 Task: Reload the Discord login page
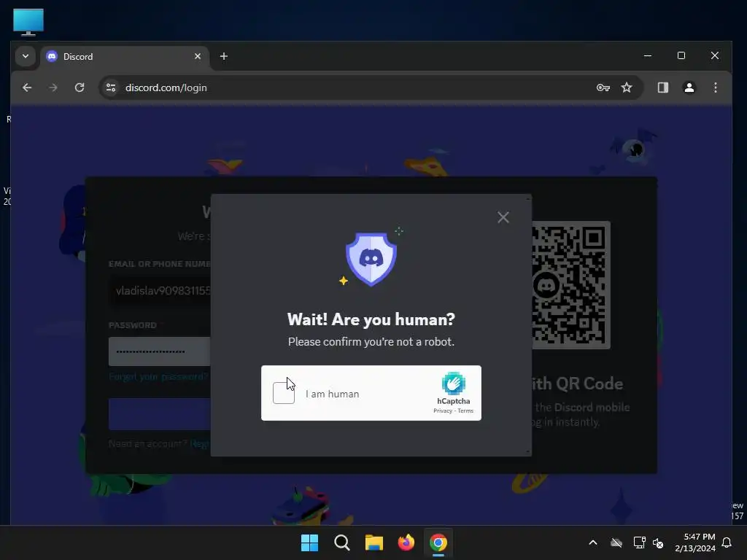click(x=80, y=87)
